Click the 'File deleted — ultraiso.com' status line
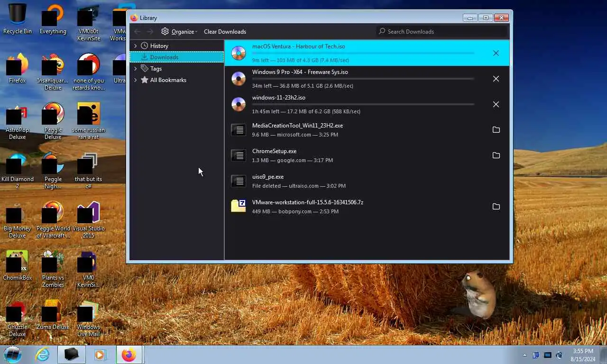The width and height of the screenshot is (607, 364). [299, 186]
